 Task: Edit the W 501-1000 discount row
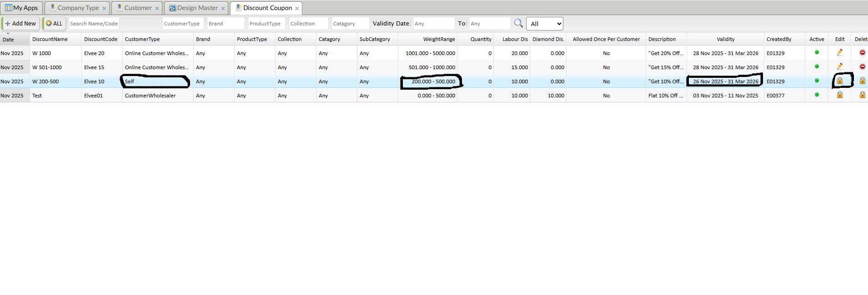click(x=840, y=67)
